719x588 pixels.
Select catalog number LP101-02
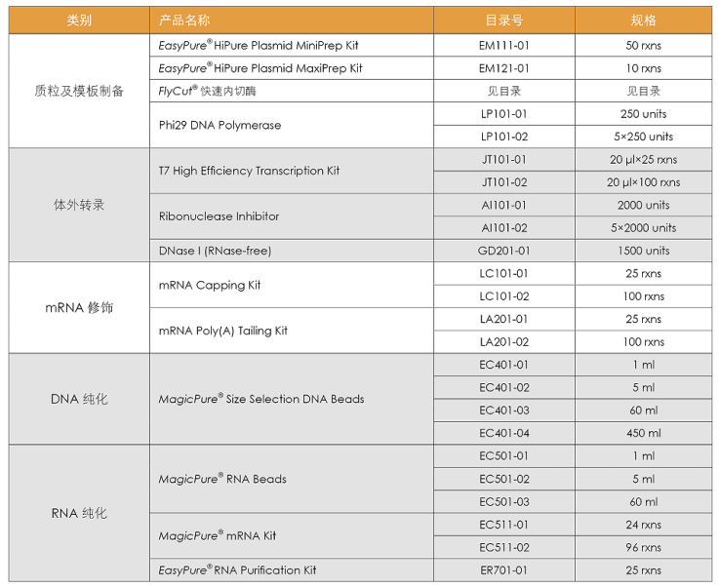504,137
